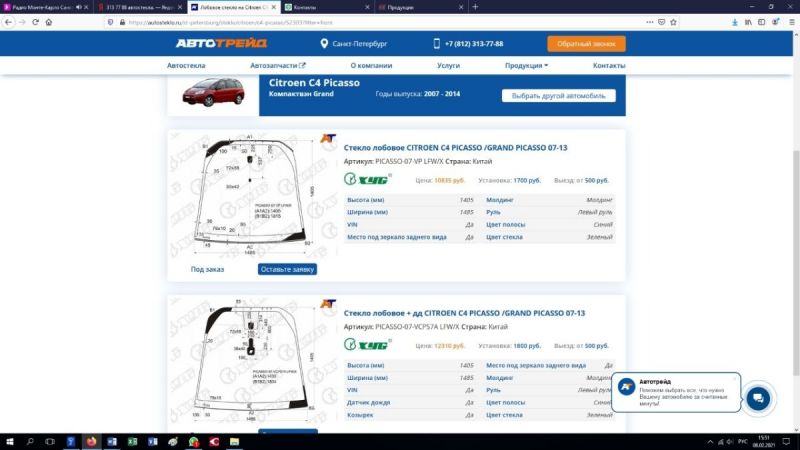The height and width of the screenshot is (450, 800).
Task: Open the Автостекла menu item
Action: tap(186, 65)
